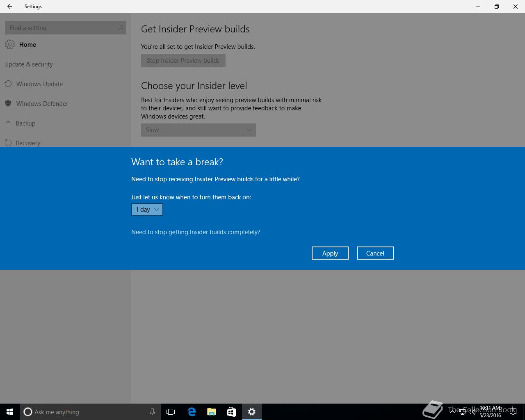Viewport: 525px width, 420px height.
Task: Open the Slow Insider level dropdown
Action: (x=199, y=130)
